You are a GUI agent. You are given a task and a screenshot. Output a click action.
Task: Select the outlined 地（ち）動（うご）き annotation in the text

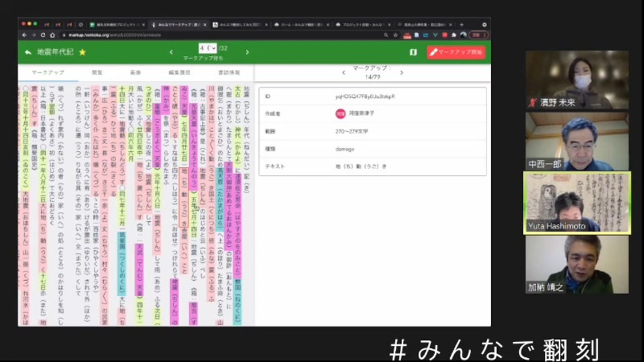(184, 197)
